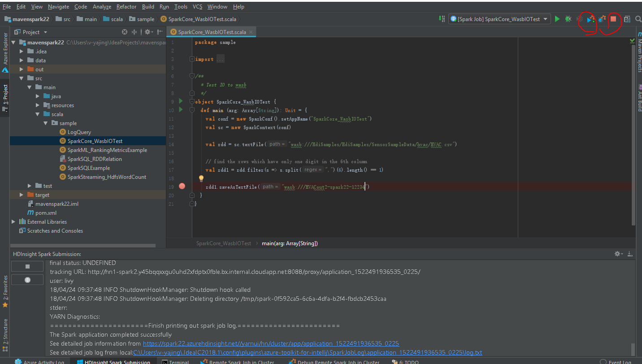
Task: Click the green Run button in toolbar
Action: 557,19
